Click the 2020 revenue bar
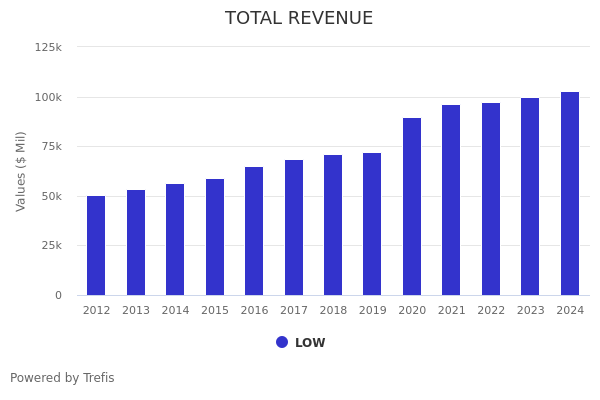Image resolution: width=600 pixels, height=400 pixels. [412, 206]
